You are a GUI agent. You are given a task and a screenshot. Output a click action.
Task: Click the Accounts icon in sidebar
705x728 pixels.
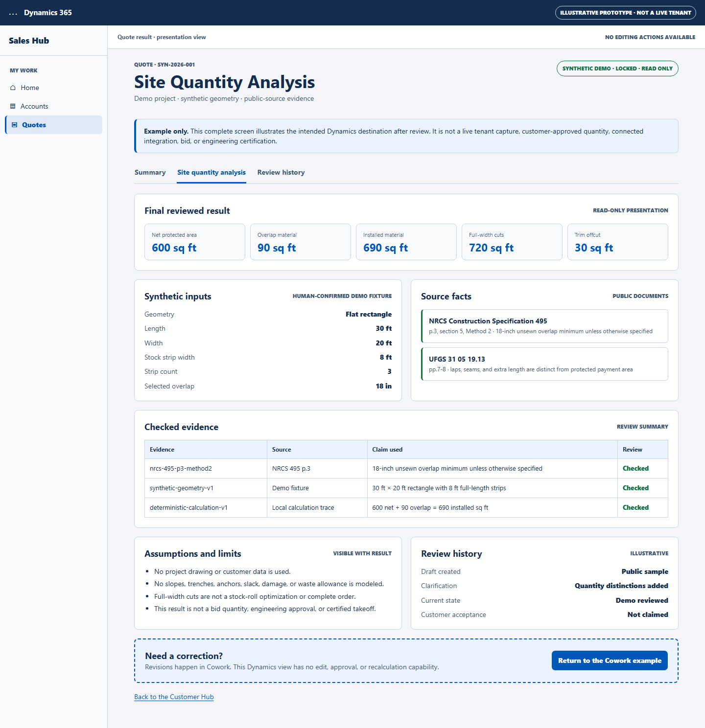point(13,106)
